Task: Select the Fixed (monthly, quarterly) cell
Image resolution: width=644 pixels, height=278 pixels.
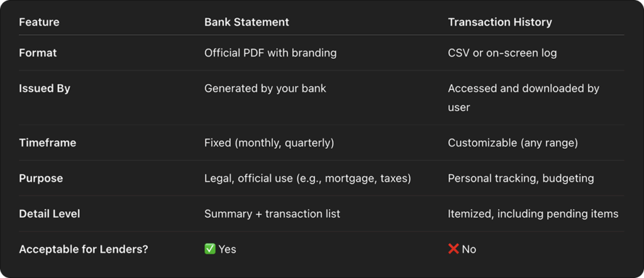Action: click(269, 143)
